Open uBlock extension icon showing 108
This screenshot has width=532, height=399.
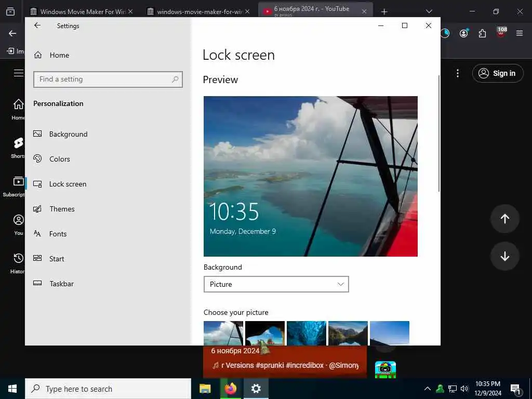click(501, 32)
